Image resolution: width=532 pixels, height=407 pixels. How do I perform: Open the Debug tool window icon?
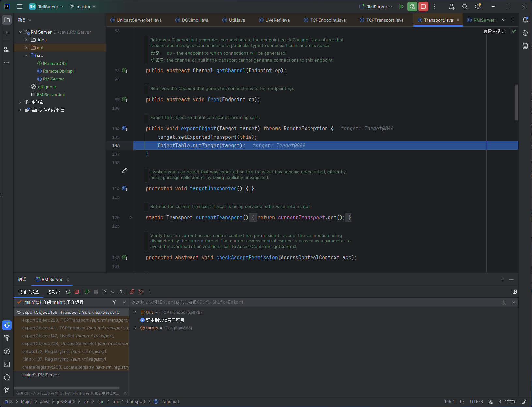7,325
